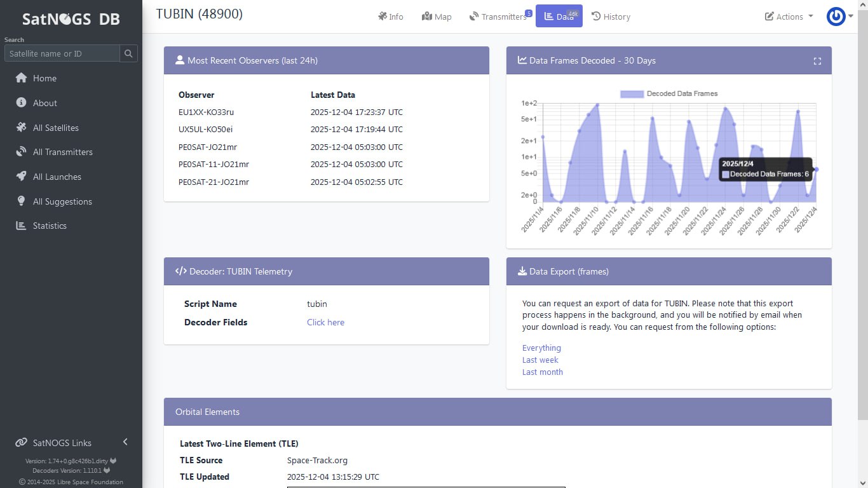Go to All Transmitters page

pyautogui.click(x=62, y=152)
